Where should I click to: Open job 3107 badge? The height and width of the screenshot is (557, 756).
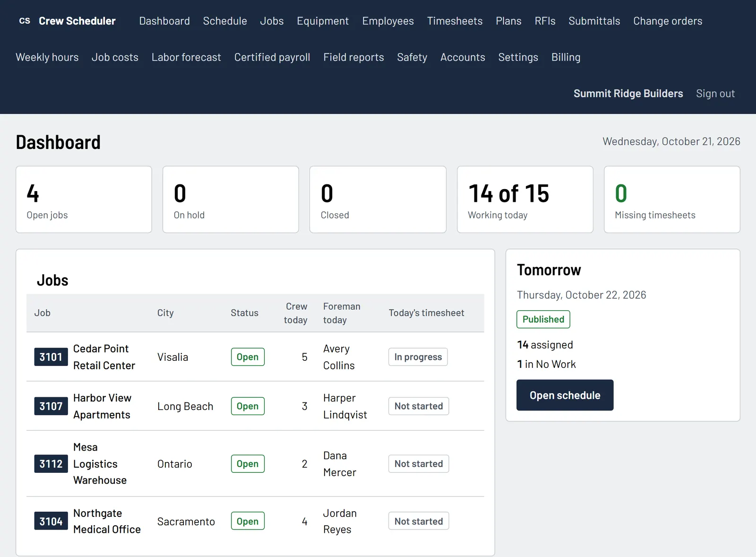[51, 406]
